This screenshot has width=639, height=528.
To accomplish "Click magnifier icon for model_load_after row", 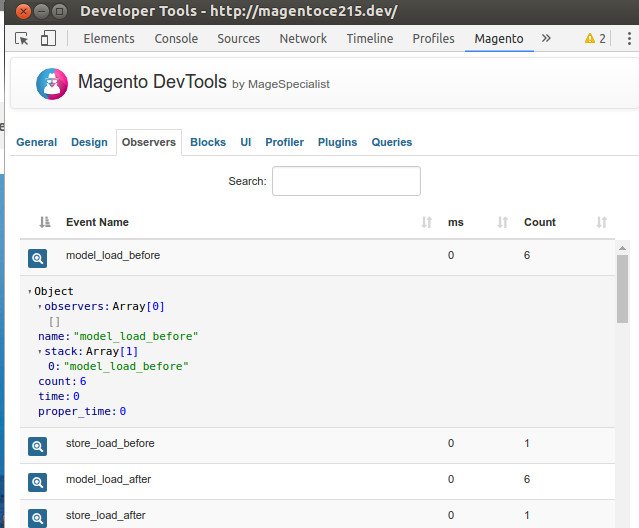I will 37,482.
